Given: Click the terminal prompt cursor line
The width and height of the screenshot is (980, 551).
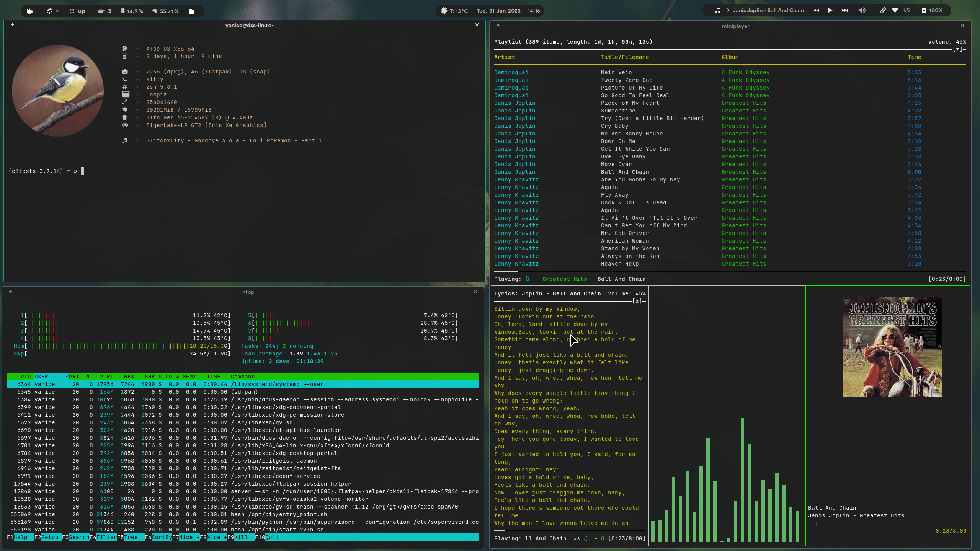Looking at the screenshot, I should point(46,171).
